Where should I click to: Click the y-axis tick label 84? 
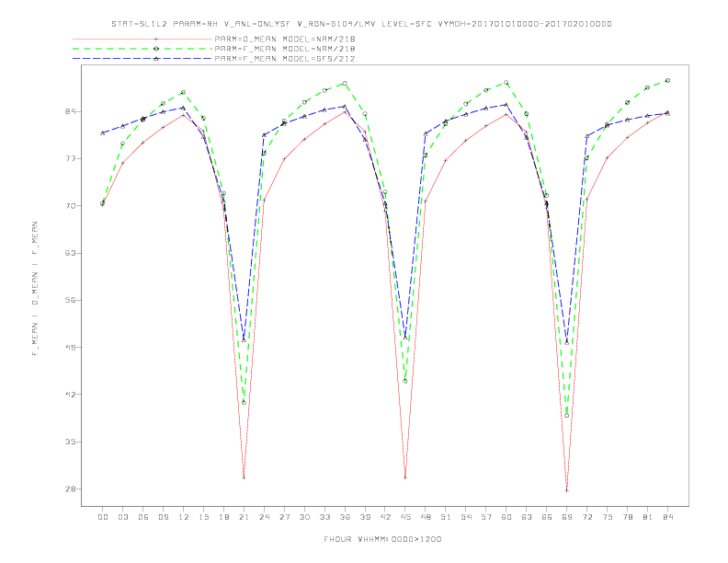(x=70, y=111)
